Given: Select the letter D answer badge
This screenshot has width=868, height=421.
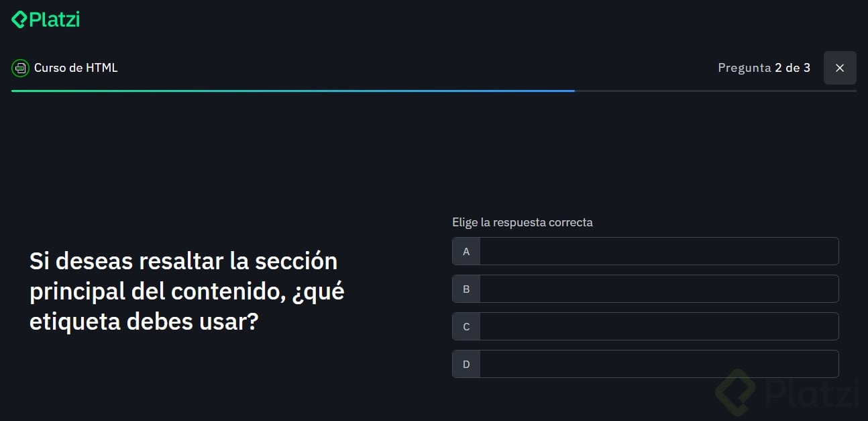Looking at the screenshot, I should [x=466, y=364].
